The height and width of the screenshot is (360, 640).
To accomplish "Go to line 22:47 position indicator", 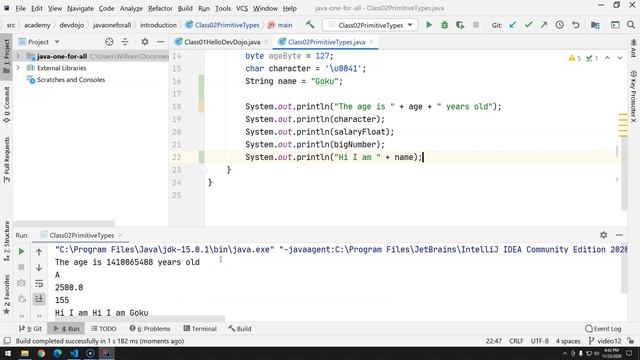I will [493, 341].
